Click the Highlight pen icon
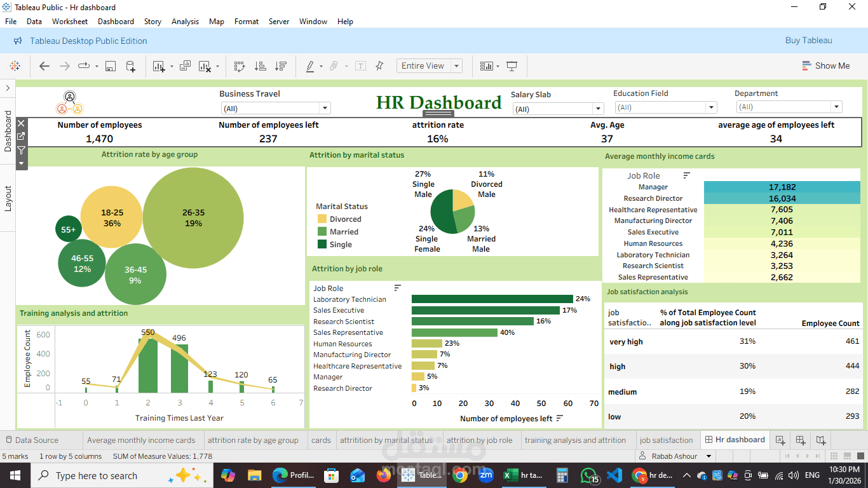This screenshot has width=868, height=488. [310, 66]
